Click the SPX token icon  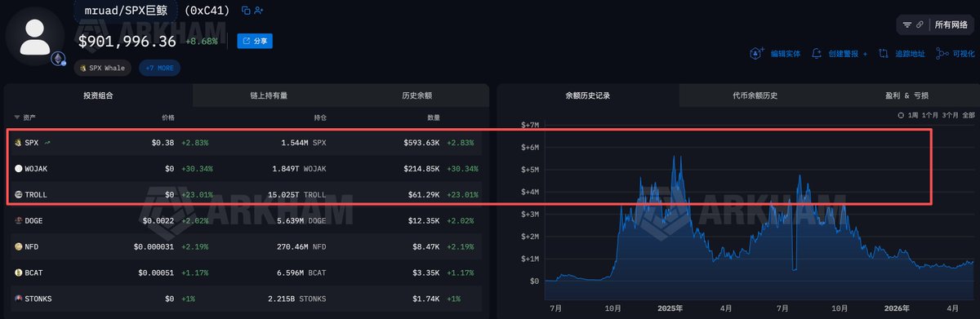click(x=19, y=143)
